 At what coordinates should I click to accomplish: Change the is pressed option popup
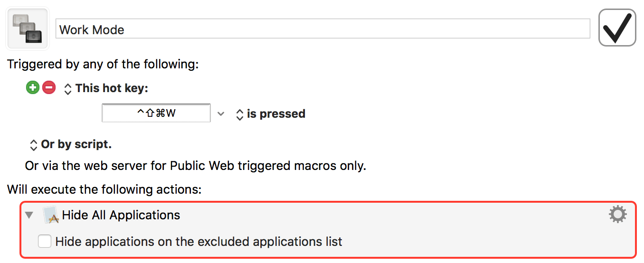(240, 114)
